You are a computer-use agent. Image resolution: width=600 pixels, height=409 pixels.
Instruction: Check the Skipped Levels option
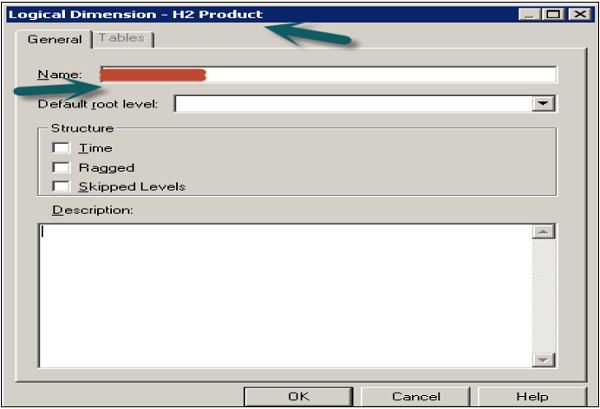[61, 187]
